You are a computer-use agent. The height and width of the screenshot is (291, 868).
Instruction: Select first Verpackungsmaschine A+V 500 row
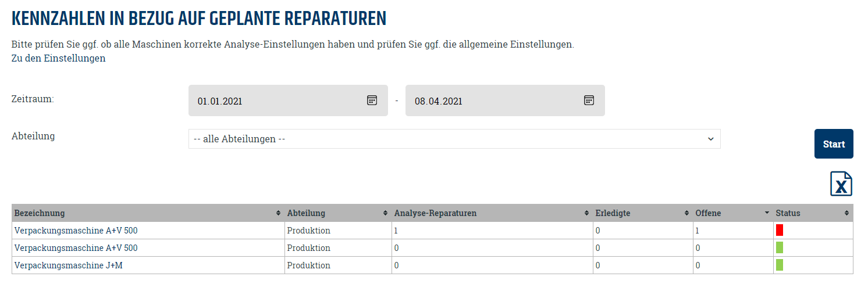pyautogui.click(x=76, y=231)
